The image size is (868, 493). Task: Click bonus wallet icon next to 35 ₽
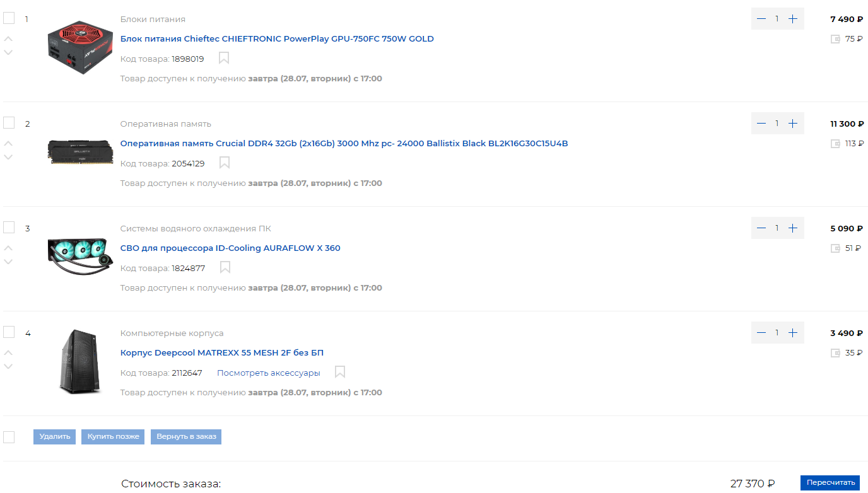[836, 353]
